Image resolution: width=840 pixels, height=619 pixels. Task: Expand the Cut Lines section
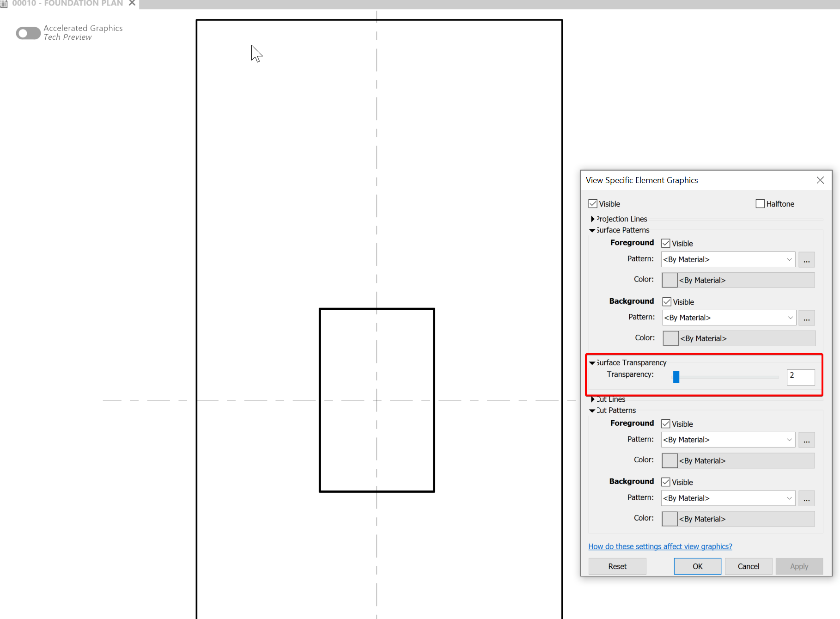593,399
